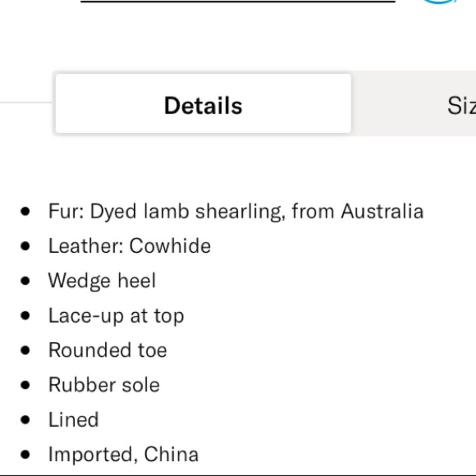Select the dyed lamb shearling fur text
The height and width of the screenshot is (476, 476).
[x=236, y=211]
